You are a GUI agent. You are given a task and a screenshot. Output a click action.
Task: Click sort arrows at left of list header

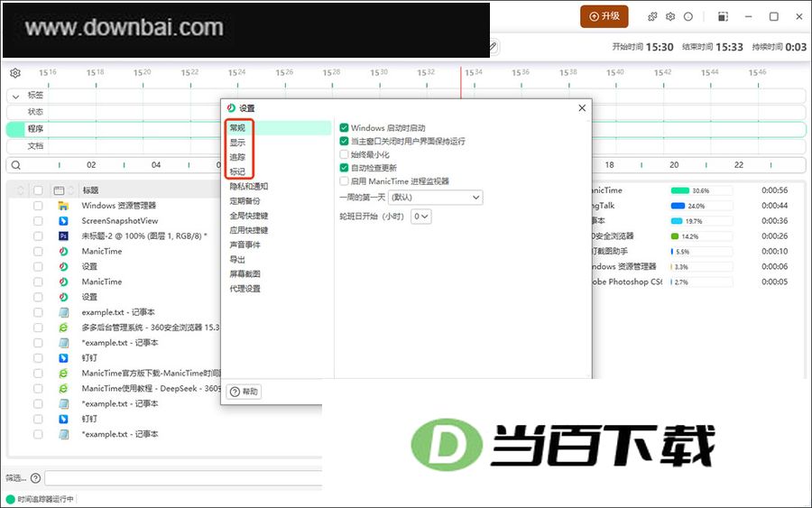click(21, 190)
